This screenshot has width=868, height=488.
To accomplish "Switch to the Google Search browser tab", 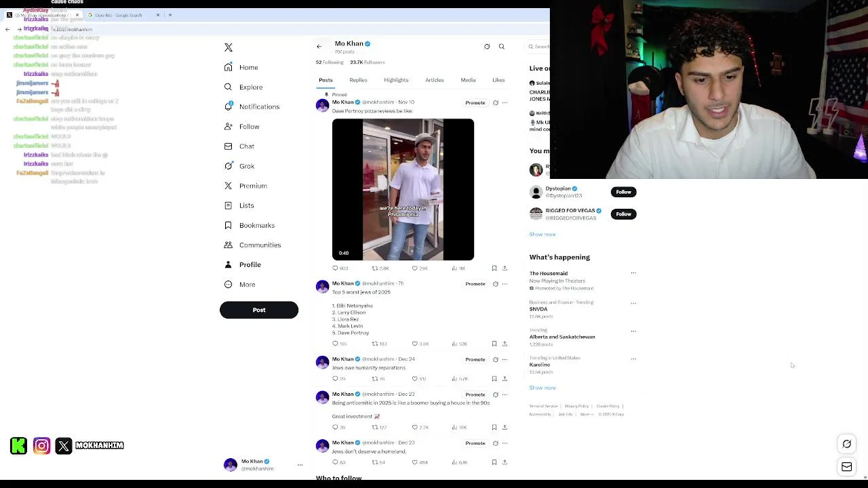I will 123,15.
